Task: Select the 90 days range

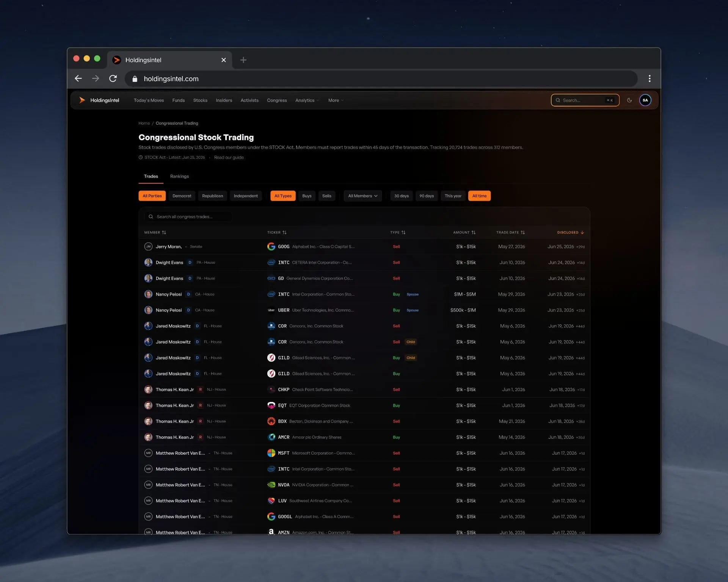Action: 427,196
